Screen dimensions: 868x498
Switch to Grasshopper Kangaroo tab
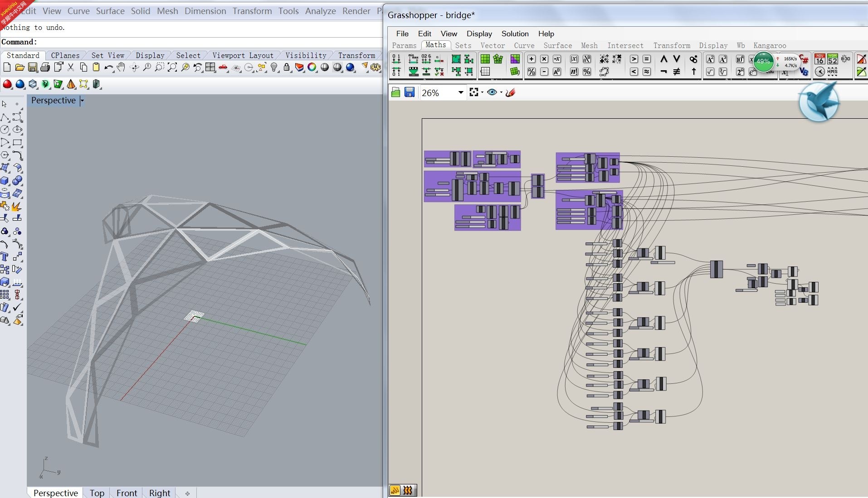point(770,45)
